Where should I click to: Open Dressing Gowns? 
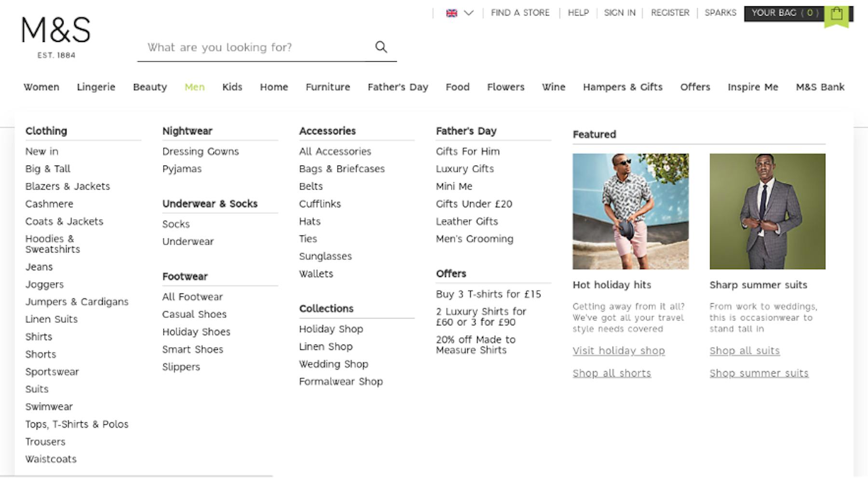(200, 152)
